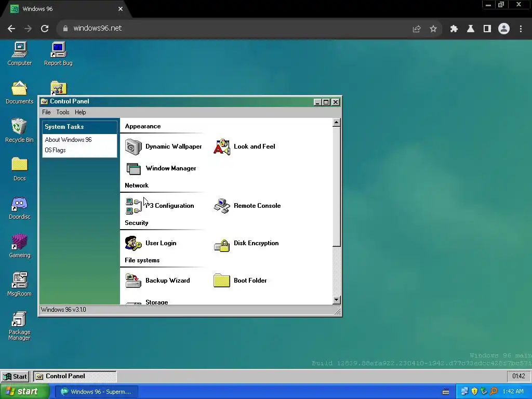
Task: Click the Windows 96 v3.1.0 status text
Action: (x=63, y=310)
